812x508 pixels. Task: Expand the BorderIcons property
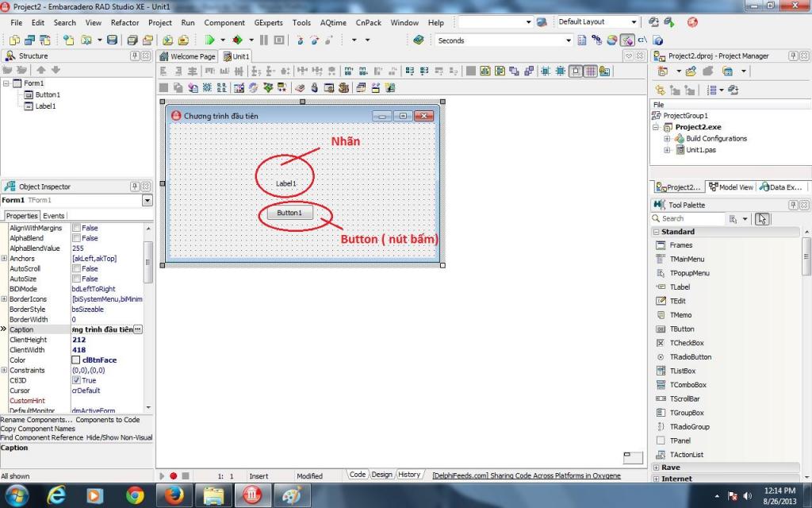4,299
